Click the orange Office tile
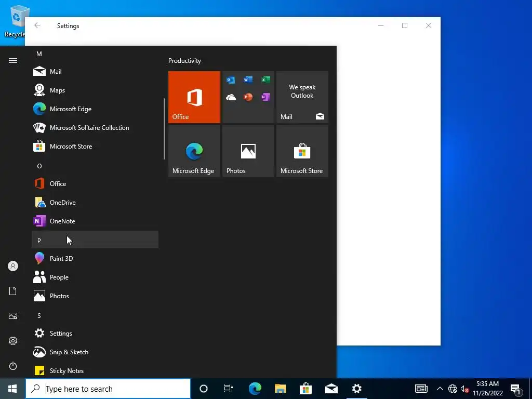Viewport: 532px width, 399px height. pos(194,97)
